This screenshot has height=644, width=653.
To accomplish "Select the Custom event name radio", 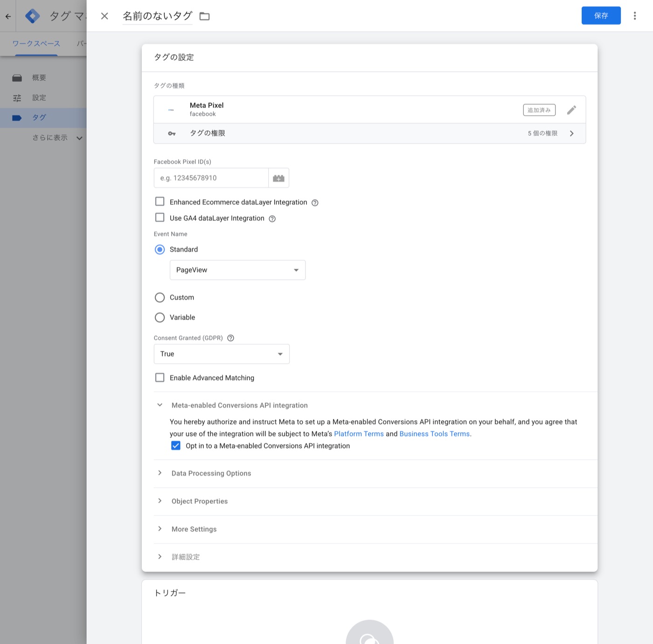I will (160, 298).
